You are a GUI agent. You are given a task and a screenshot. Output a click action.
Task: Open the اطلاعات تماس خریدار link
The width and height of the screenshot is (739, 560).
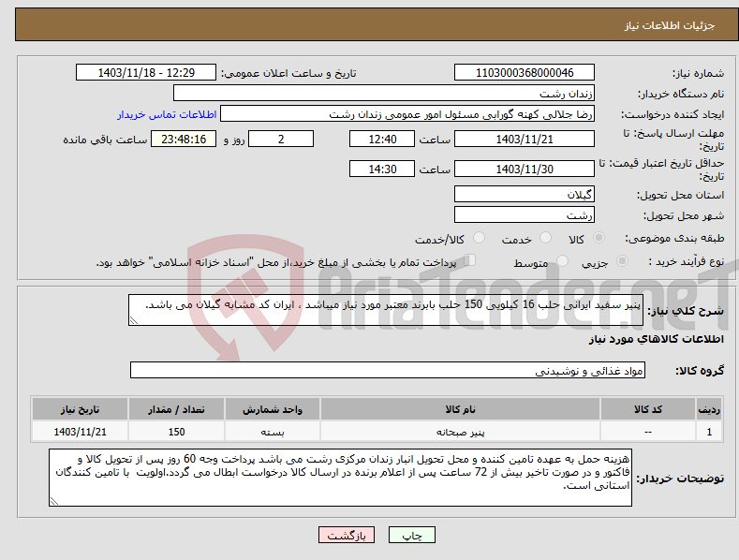167,114
